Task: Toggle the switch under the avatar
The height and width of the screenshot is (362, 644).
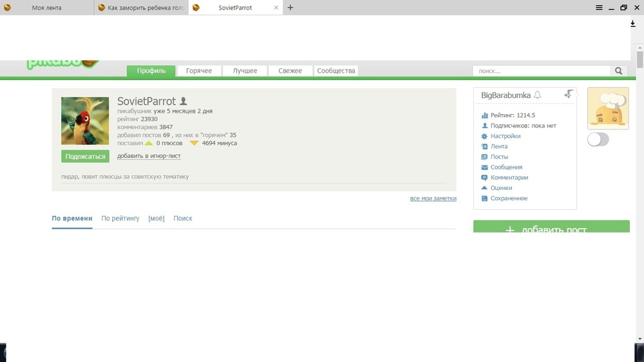Action: pos(598,139)
